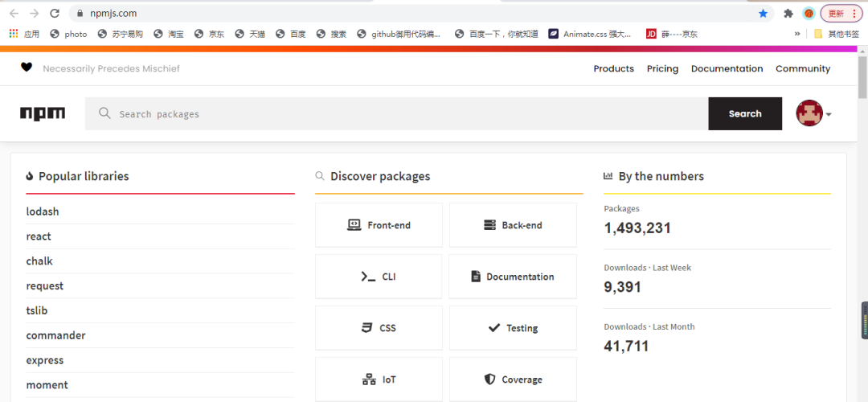Open the lodash library link
This screenshot has height=402, width=868.
[x=43, y=211]
